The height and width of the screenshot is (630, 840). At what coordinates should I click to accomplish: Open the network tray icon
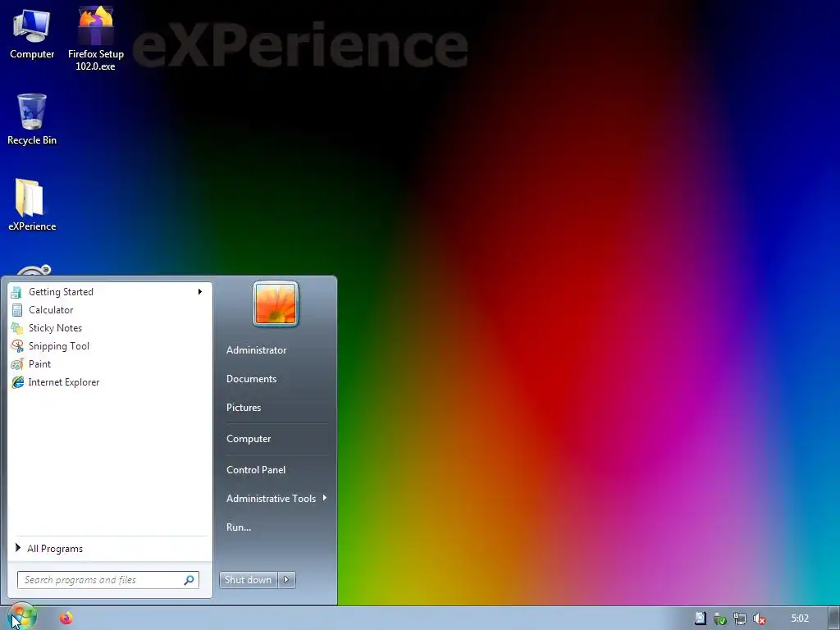tap(739, 619)
